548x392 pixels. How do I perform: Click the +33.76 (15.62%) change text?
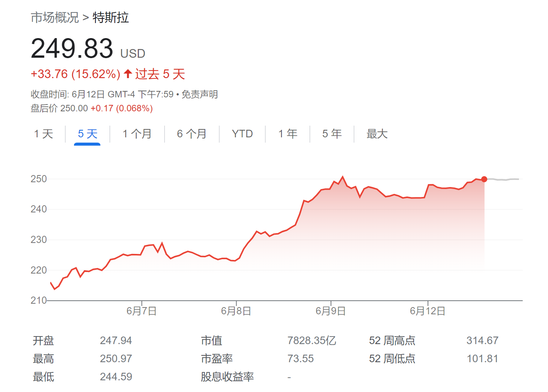[75, 74]
